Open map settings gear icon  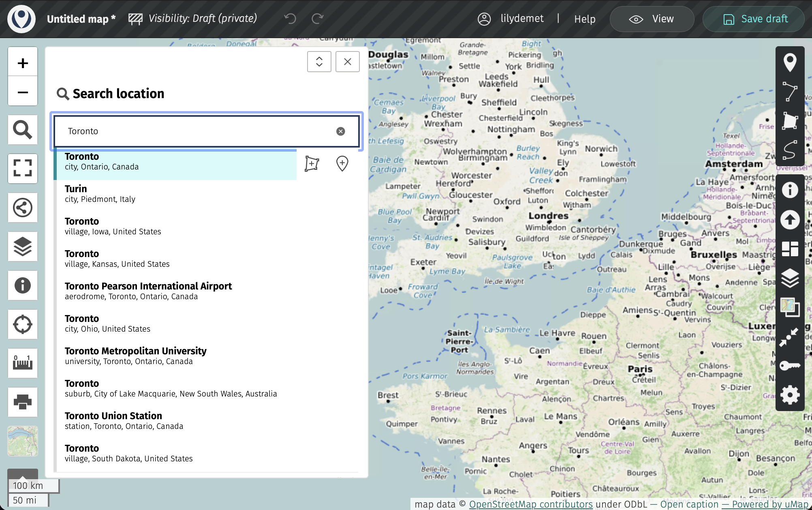pos(790,394)
